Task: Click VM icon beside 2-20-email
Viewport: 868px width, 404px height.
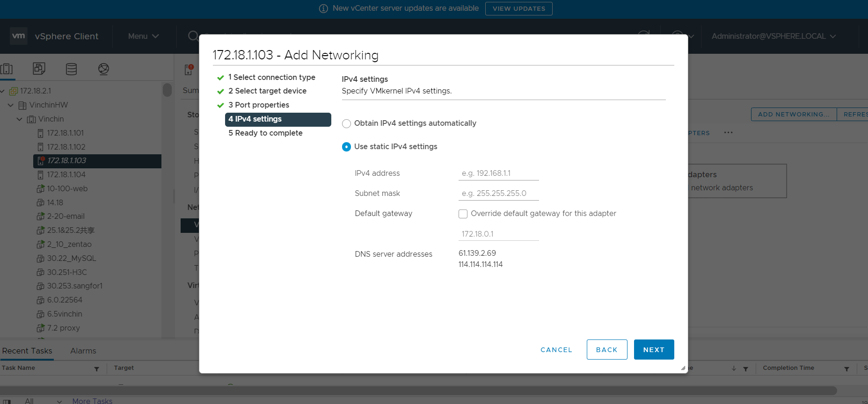Action: pos(41,216)
